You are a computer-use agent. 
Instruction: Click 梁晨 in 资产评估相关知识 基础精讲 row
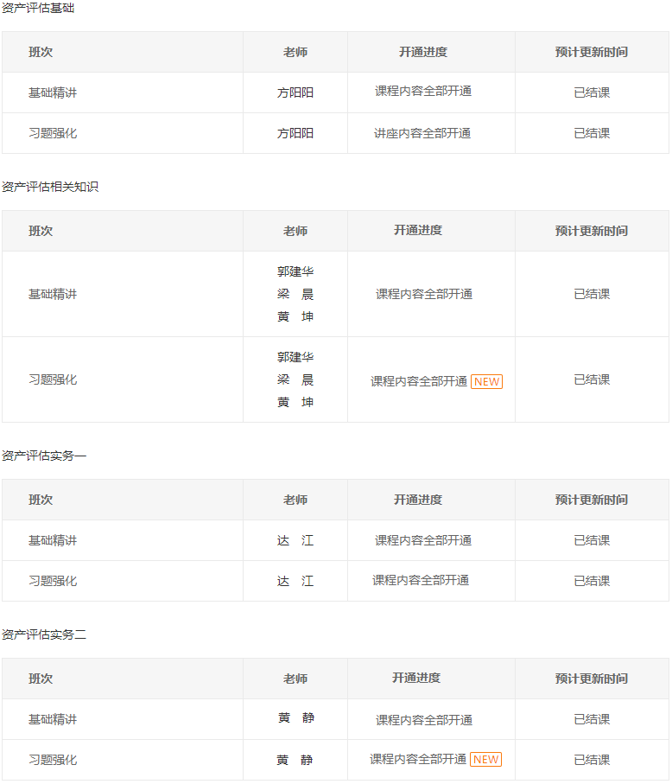click(x=295, y=294)
